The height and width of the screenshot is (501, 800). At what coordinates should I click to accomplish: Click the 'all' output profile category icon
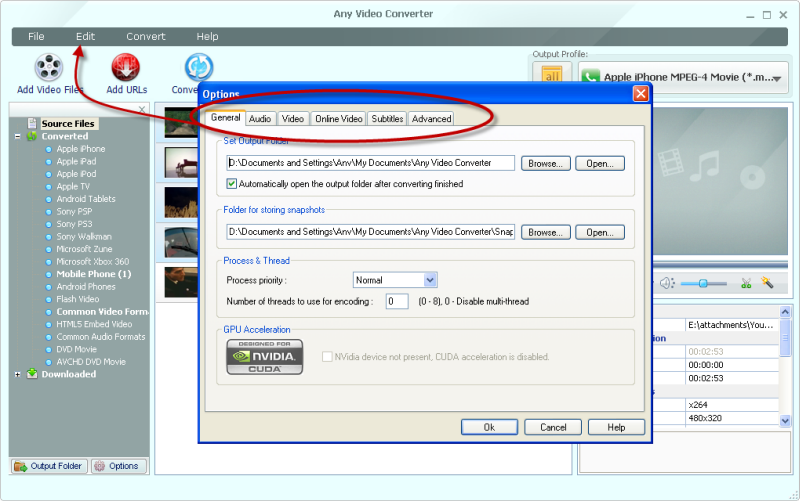point(552,74)
